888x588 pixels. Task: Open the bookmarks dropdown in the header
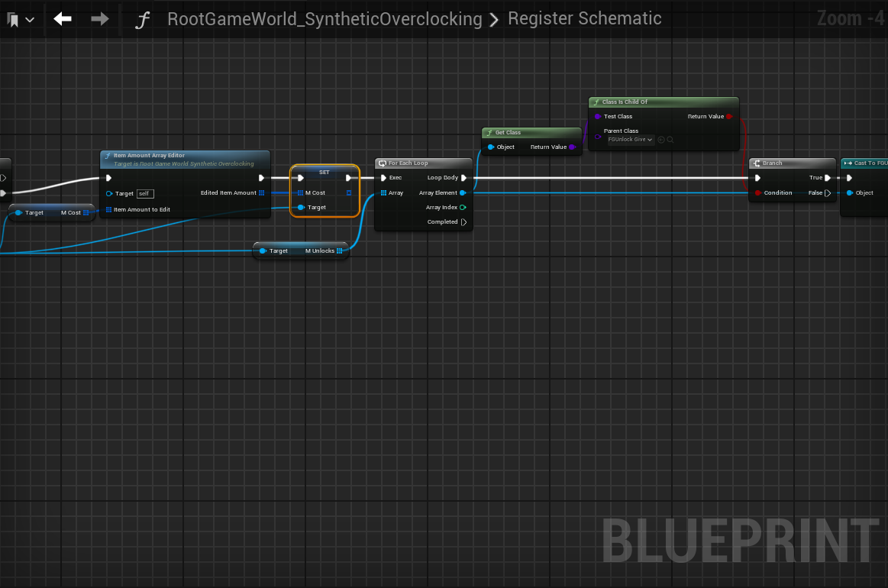[x=21, y=21]
